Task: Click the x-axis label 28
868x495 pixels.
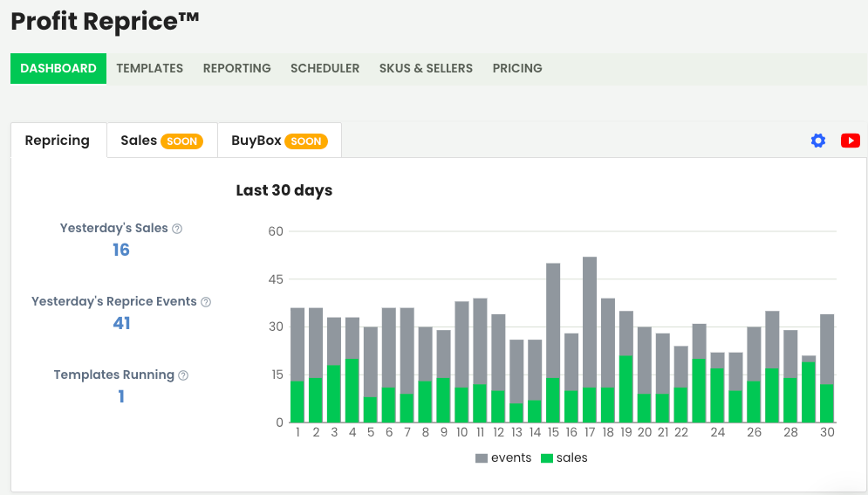Action: tap(790, 432)
